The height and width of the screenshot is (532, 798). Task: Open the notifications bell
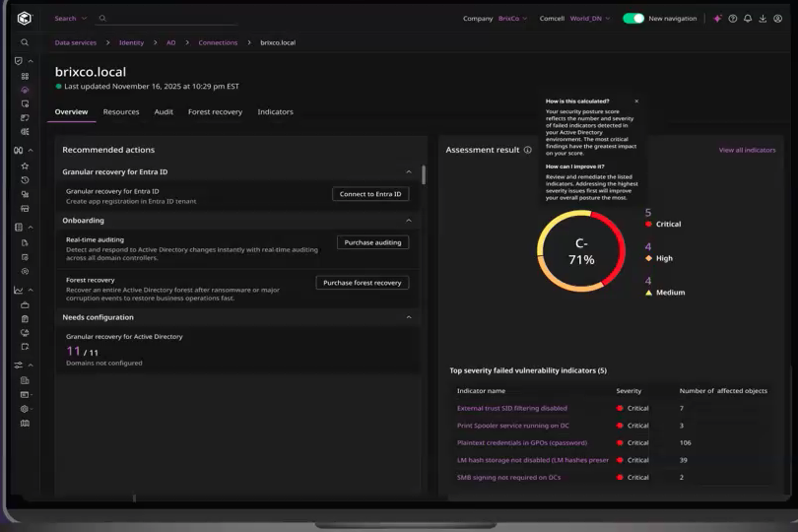click(x=748, y=19)
